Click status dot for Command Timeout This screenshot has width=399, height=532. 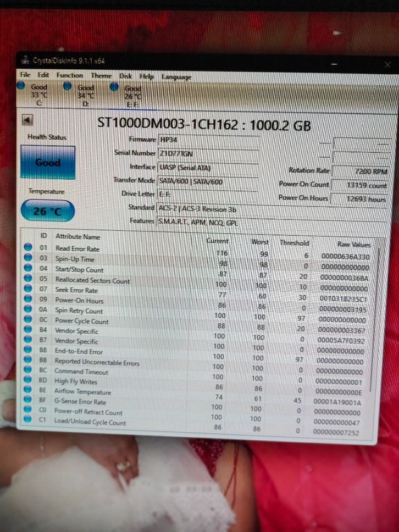(x=28, y=369)
